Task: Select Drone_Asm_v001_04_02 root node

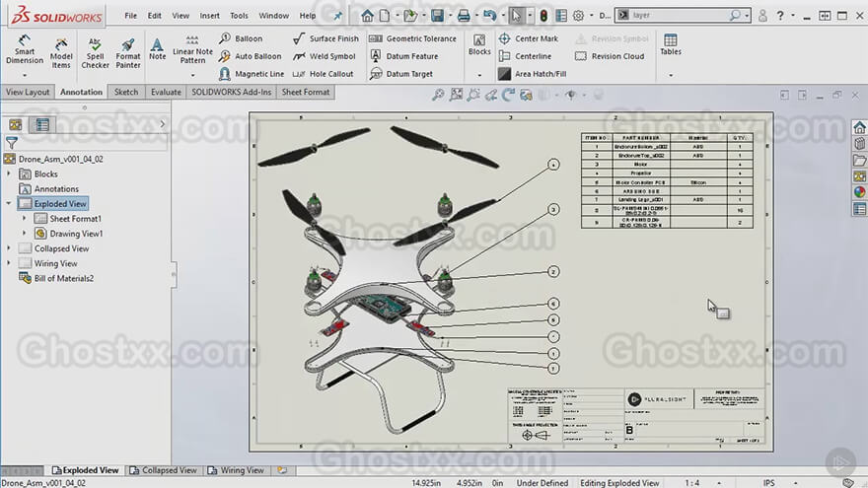Action: [x=53, y=159]
